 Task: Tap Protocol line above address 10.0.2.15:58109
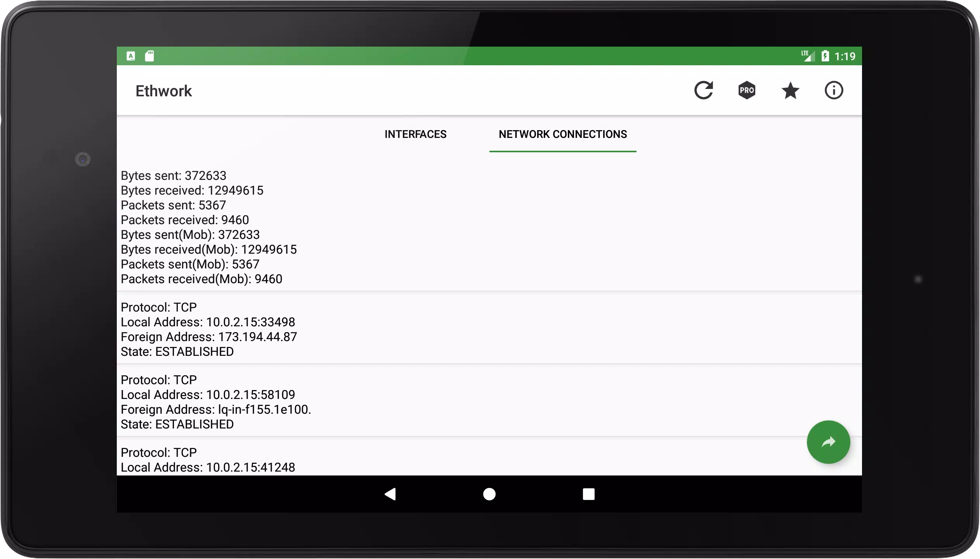159,380
